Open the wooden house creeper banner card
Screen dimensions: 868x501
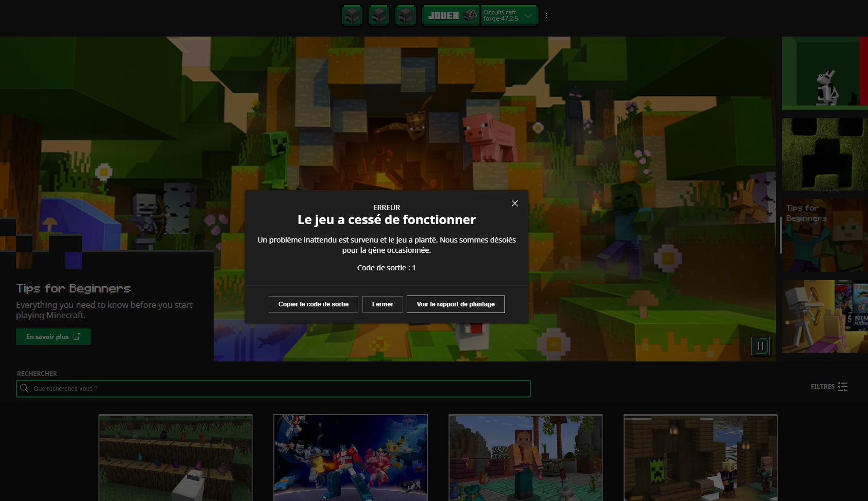pyautogui.click(x=701, y=458)
